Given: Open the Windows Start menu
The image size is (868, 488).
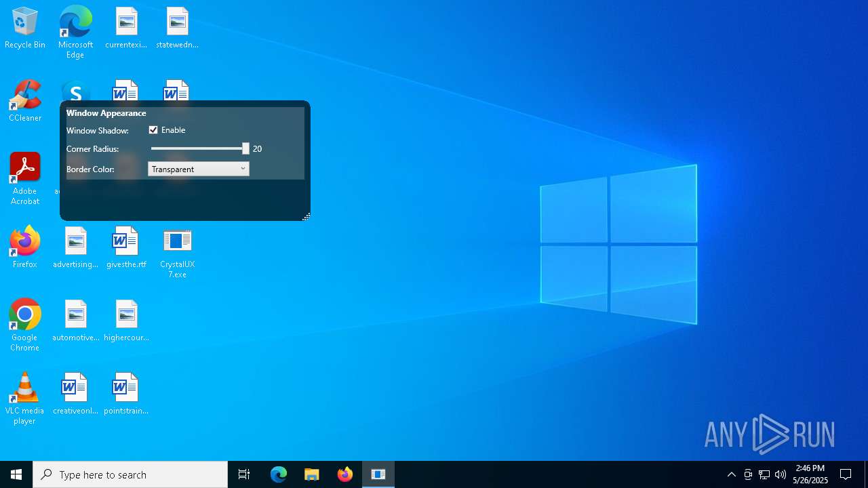Looking at the screenshot, I should (16, 474).
